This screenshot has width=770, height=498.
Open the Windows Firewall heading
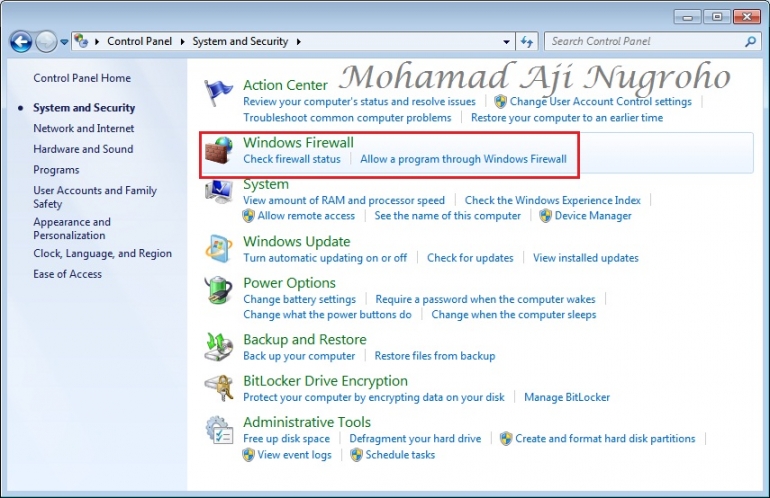click(298, 142)
